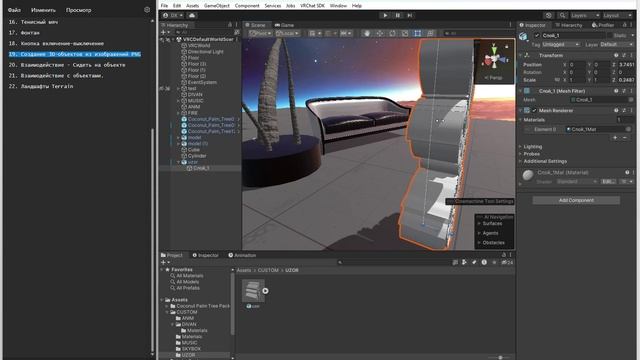Click the Add Component button

[576, 200]
